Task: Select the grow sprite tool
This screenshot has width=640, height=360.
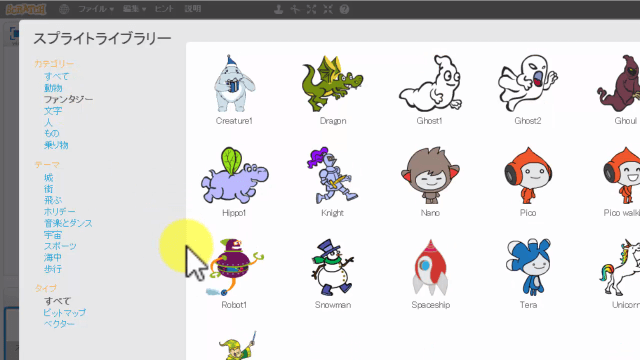Action: (x=311, y=9)
